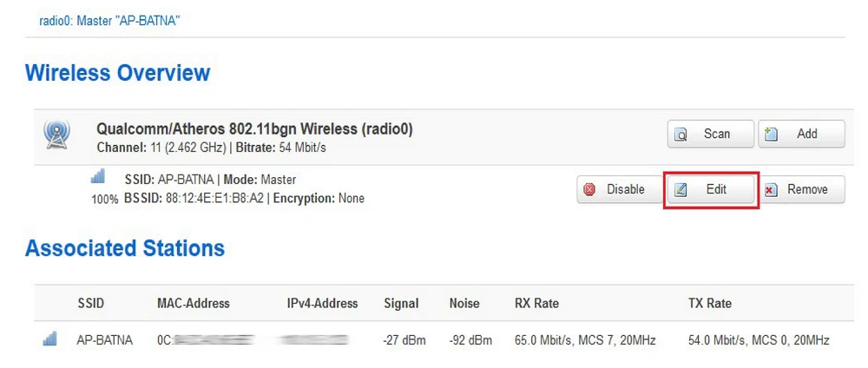Click the pencil icon on the Edit button
Viewport: 868px width, 368px height.
[x=681, y=189]
